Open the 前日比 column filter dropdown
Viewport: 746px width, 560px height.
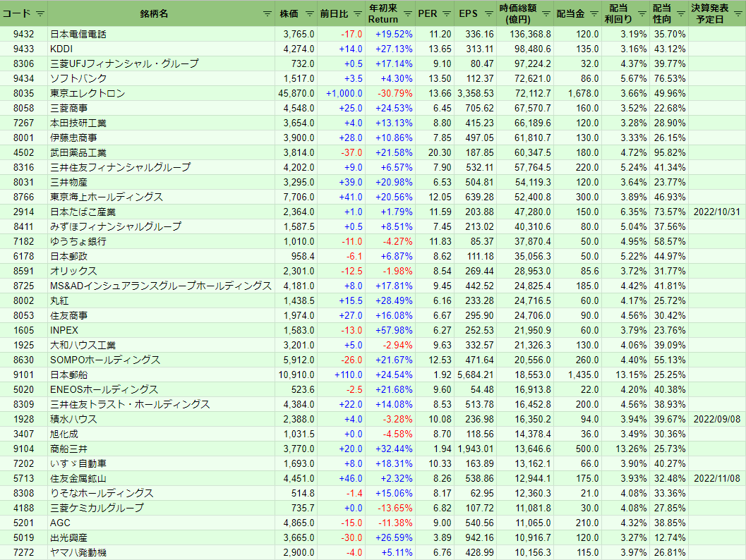point(358,14)
